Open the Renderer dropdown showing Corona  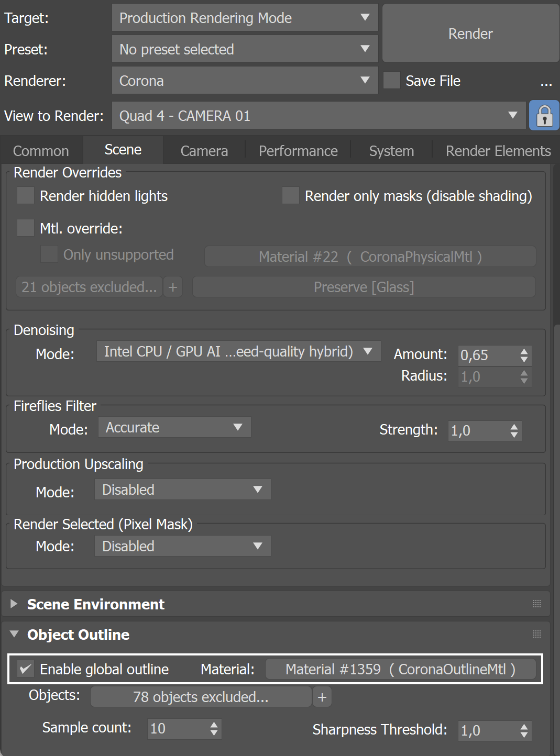coord(245,81)
